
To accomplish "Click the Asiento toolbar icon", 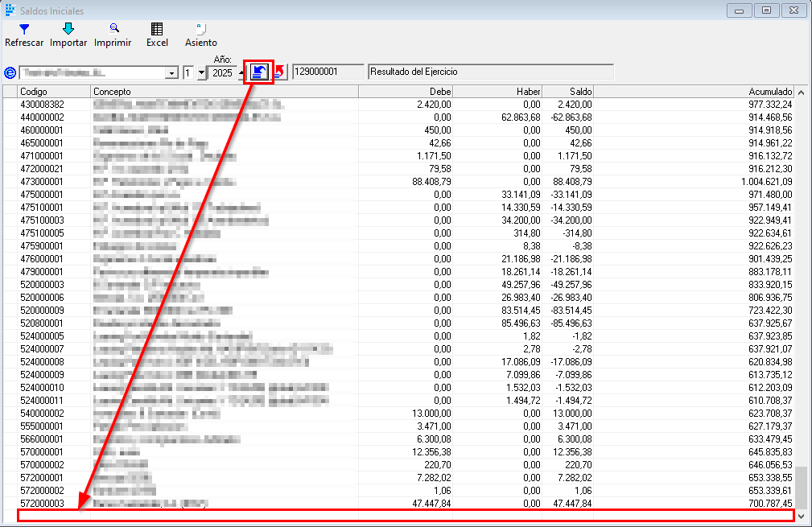I will (x=200, y=29).
